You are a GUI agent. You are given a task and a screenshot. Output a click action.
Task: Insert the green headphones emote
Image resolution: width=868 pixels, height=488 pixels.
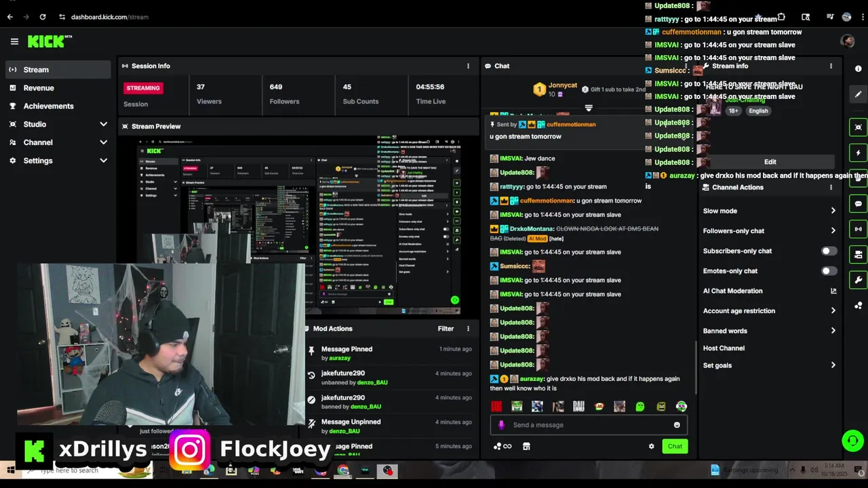(682, 407)
